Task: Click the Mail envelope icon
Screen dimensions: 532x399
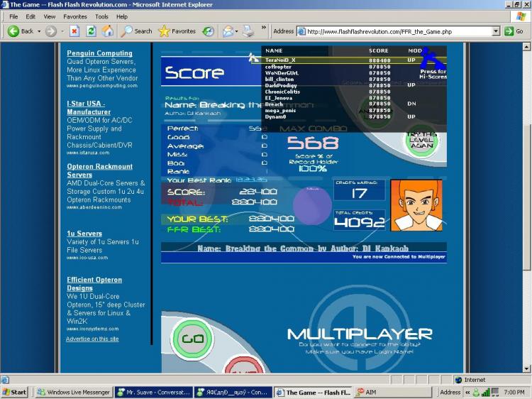Action: (x=228, y=31)
